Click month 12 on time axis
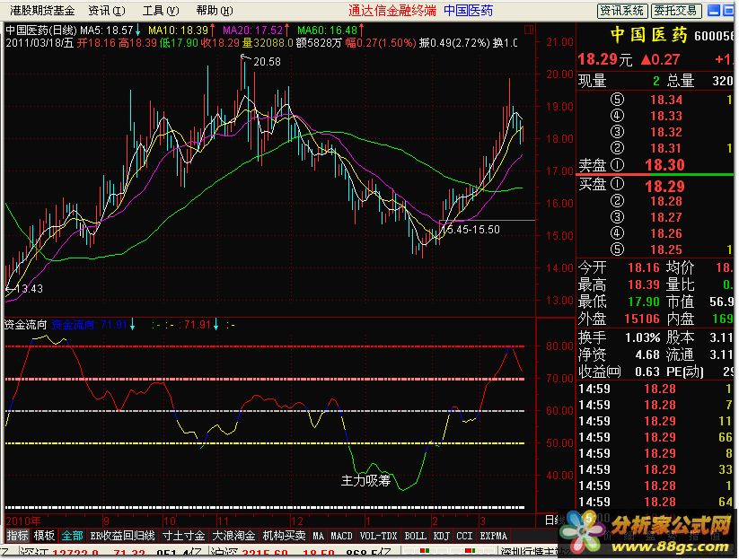The image size is (739, 560). 296,521
